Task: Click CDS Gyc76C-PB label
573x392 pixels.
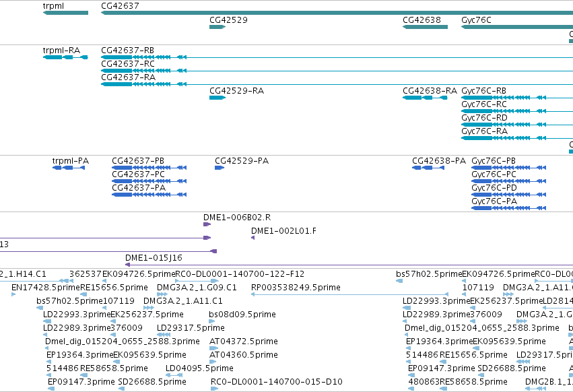Action: (494, 161)
